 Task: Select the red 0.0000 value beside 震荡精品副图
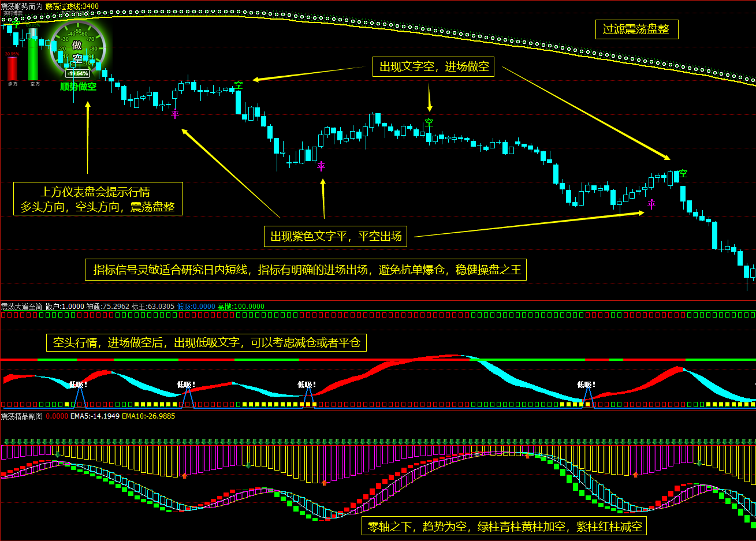(57, 416)
